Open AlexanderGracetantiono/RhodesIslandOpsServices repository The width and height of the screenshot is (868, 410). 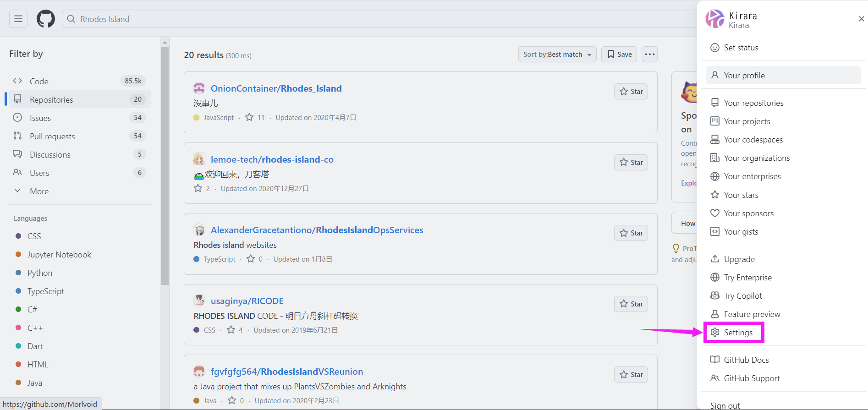(x=317, y=230)
